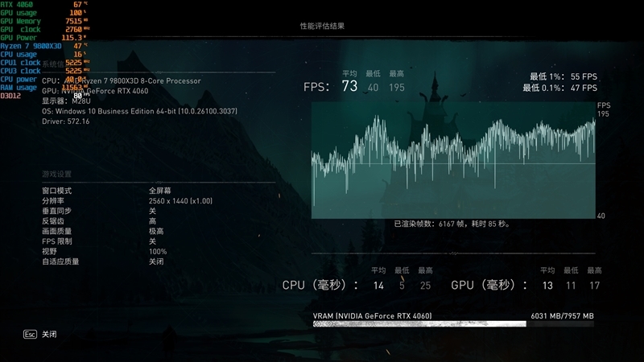This screenshot has height=362, width=644.
Task: Click the RTX 4060 overlay temperature line
Action: tap(44, 5)
